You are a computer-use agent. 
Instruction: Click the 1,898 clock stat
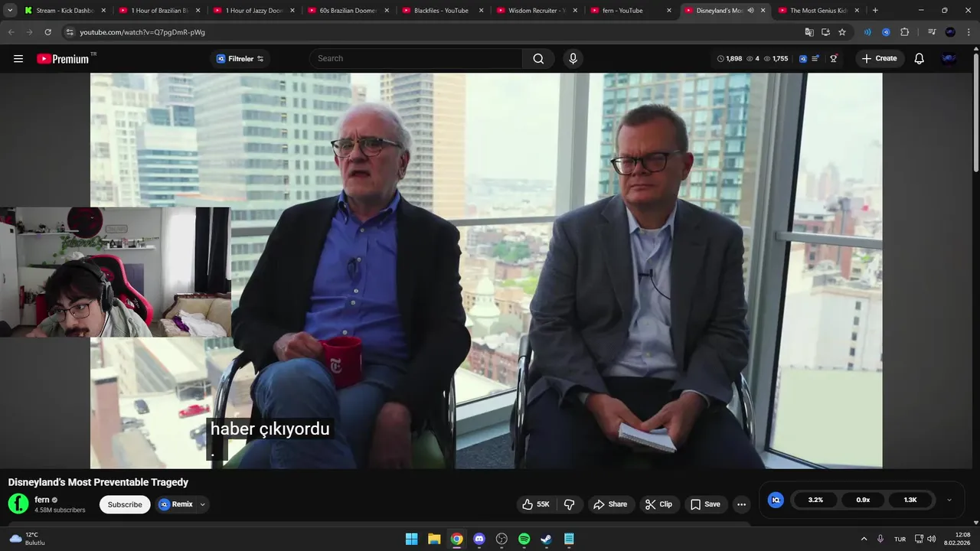click(730, 59)
